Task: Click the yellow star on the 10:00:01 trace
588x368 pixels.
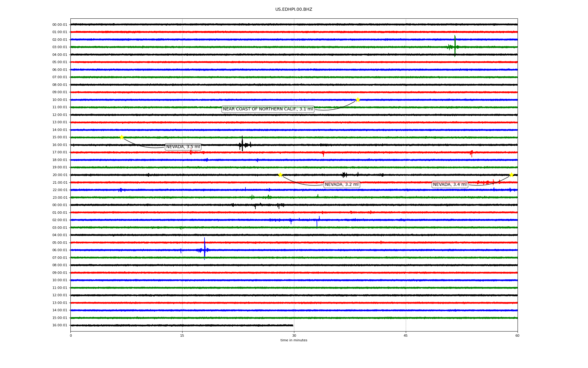Action: coord(358,100)
